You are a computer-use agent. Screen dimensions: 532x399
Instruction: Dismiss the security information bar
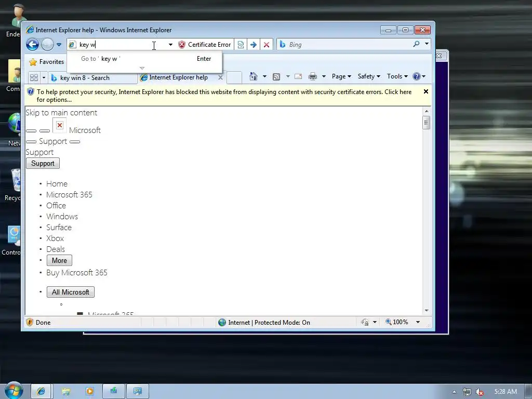(x=426, y=91)
